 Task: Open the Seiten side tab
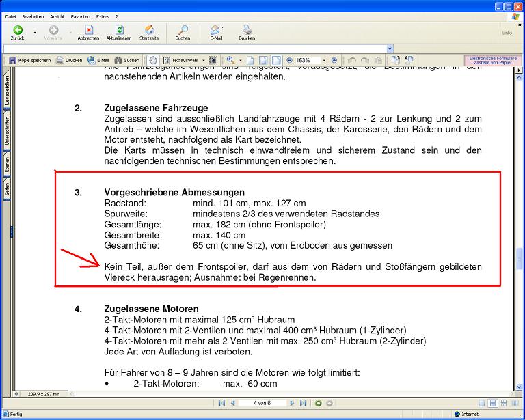coord(7,190)
